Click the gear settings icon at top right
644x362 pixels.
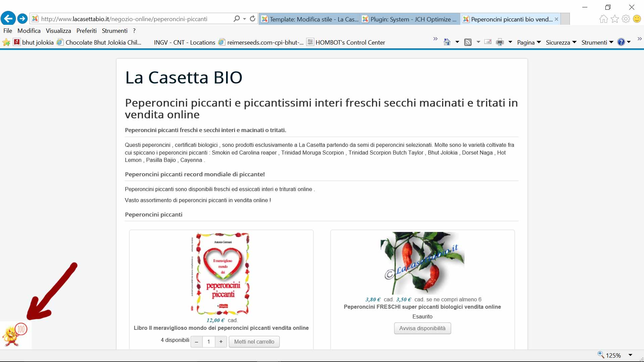626,19
